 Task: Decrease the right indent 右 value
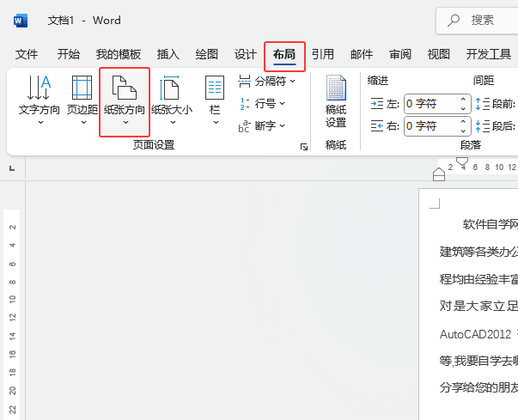[463, 131]
